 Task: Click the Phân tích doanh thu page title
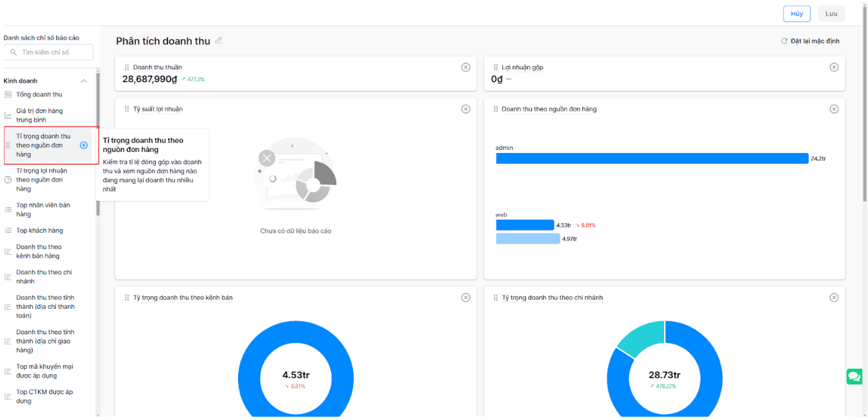click(164, 41)
